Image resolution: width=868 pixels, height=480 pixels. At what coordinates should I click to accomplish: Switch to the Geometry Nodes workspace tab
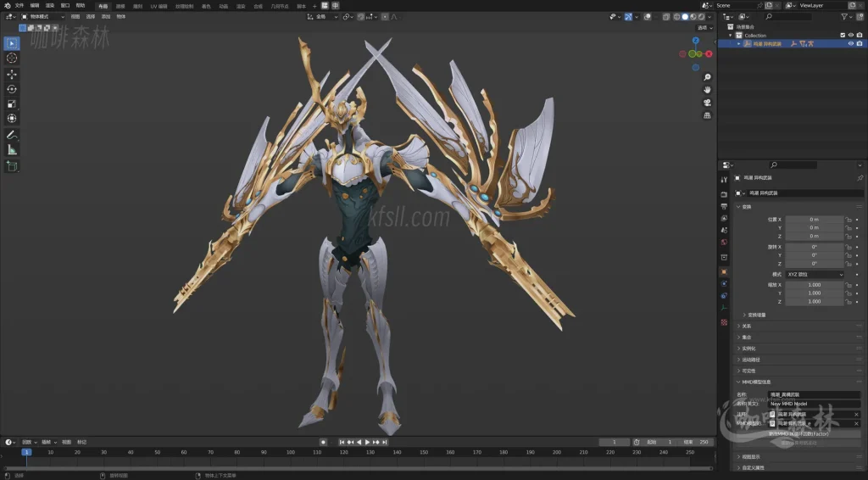click(x=280, y=6)
